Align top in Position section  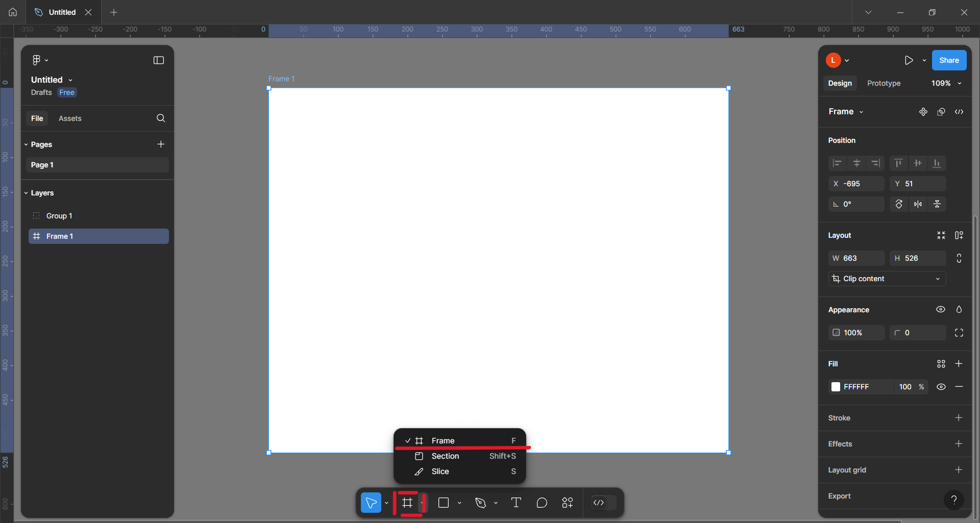click(x=898, y=163)
